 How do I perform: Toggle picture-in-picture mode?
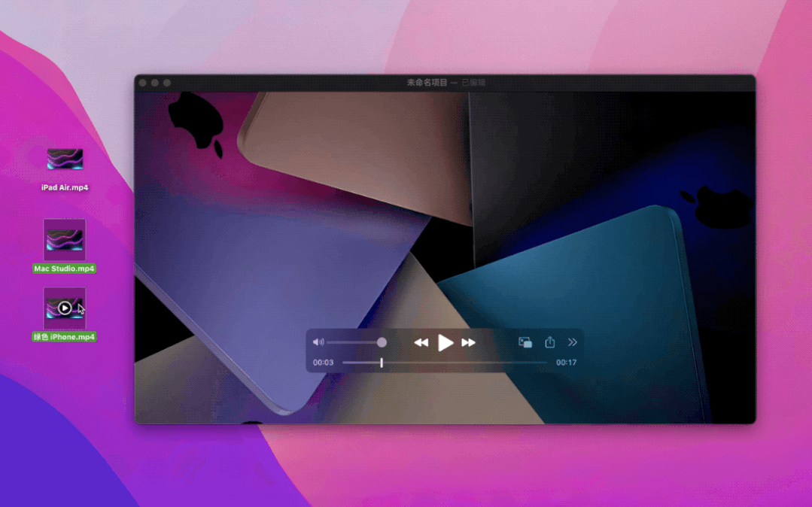click(x=525, y=342)
